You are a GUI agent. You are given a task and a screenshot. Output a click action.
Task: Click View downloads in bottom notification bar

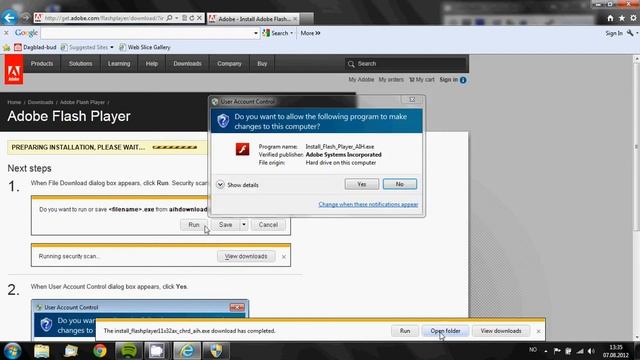point(501,331)
